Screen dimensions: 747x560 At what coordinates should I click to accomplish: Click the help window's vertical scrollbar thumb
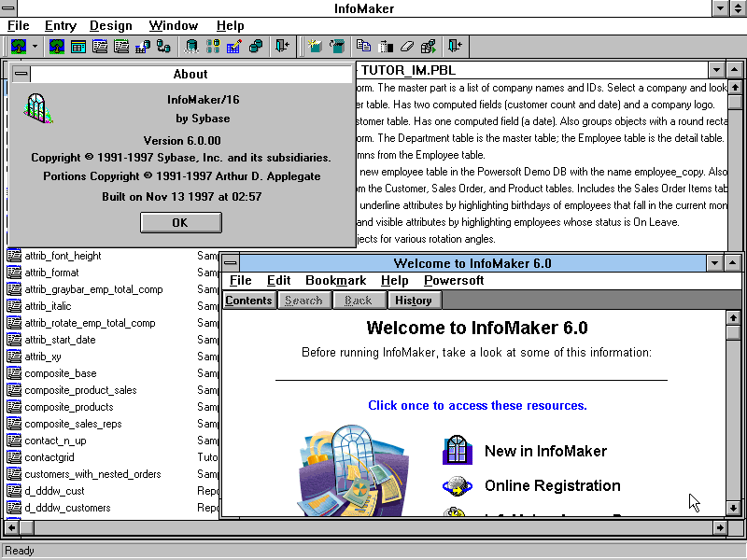[x=733, y=332]
